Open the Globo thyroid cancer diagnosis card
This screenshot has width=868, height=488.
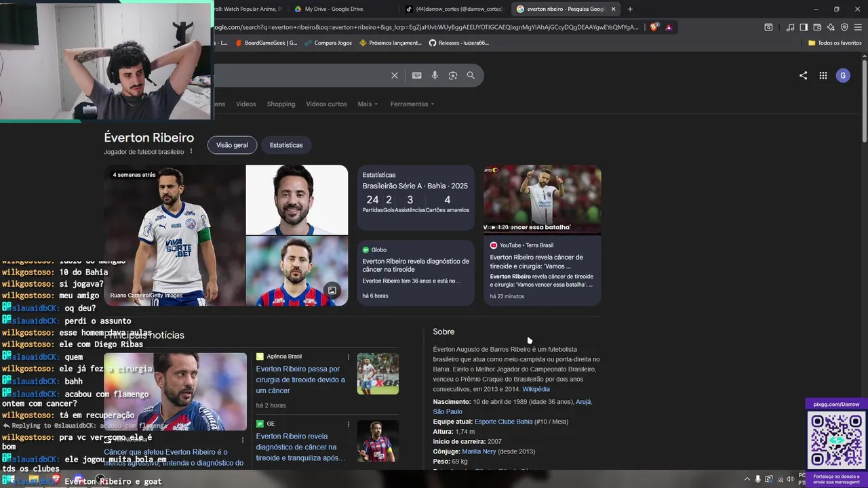416,272
